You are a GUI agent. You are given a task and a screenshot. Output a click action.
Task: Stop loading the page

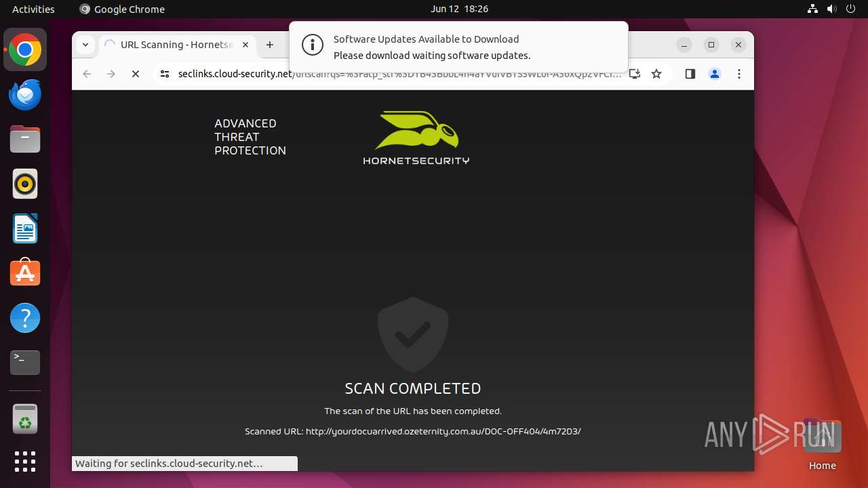(136, 74)
